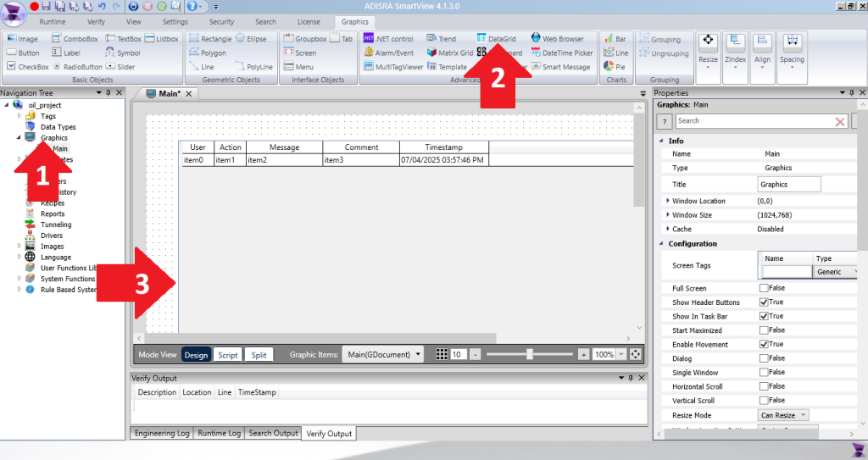This screenshot has width=868, height=460.
Task: Open the Security ribbon tab
Action: [x=221, y=21]
